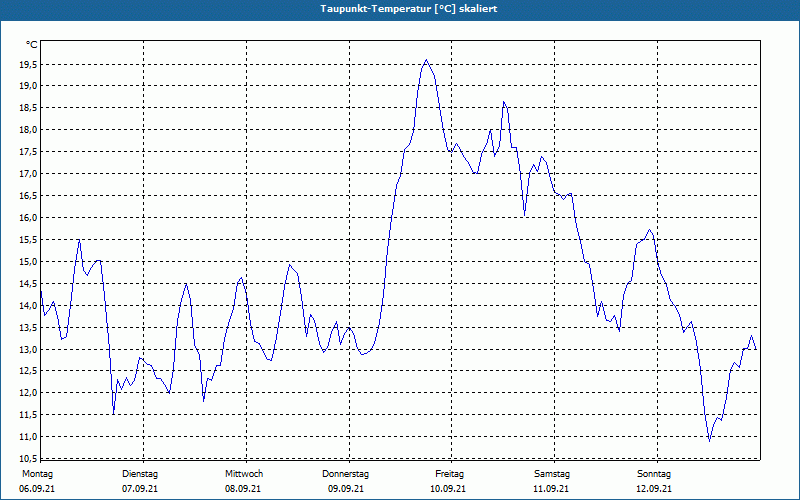The height and width of the screenshot is (500, 800).
Task: Select the 18,0 axis value
Action: click(x=29, y=130)
